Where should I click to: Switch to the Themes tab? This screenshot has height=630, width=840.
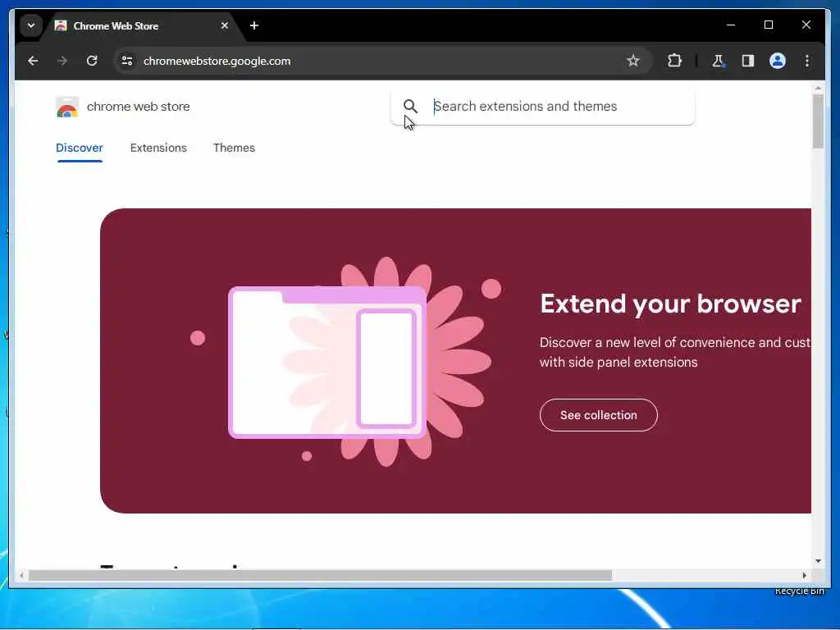(234, 148)
